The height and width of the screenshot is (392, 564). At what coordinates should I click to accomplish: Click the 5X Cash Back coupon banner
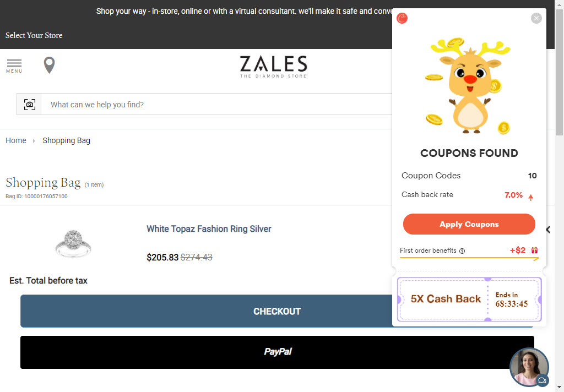[469, 299]
